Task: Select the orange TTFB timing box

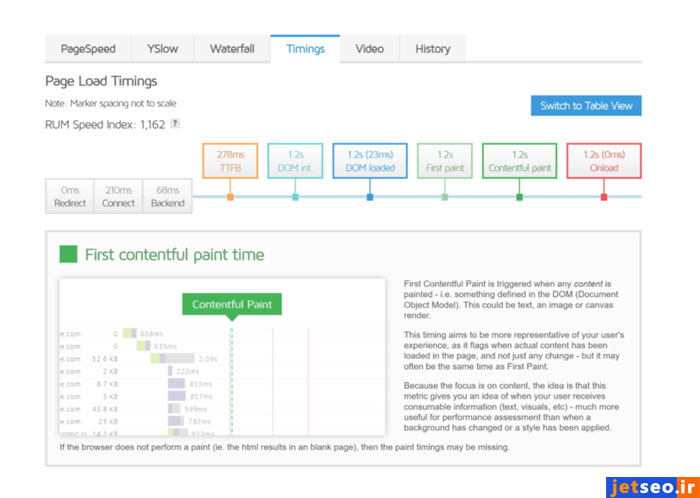Action: pos(230,161)
